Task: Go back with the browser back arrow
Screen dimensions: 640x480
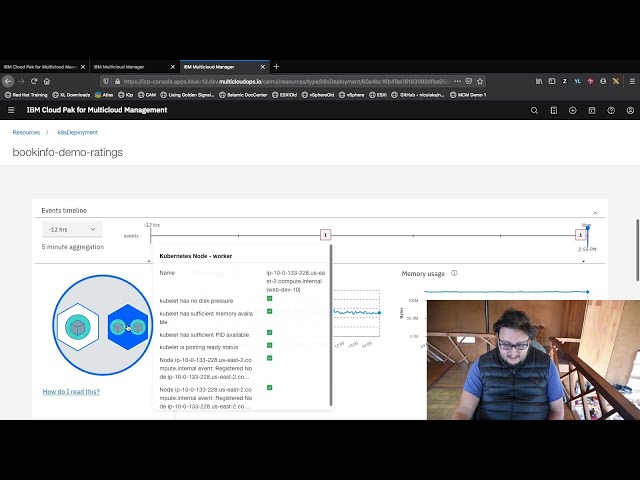Action: coord(8,81)
